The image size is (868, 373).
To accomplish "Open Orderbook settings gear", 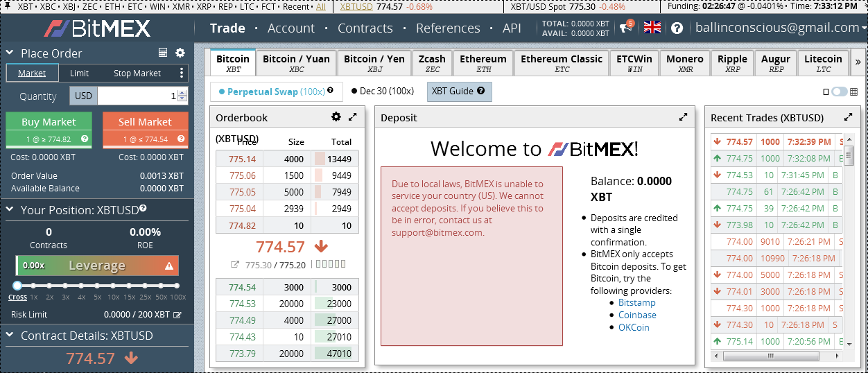I will pyautogui.click(x=336, y=116).
